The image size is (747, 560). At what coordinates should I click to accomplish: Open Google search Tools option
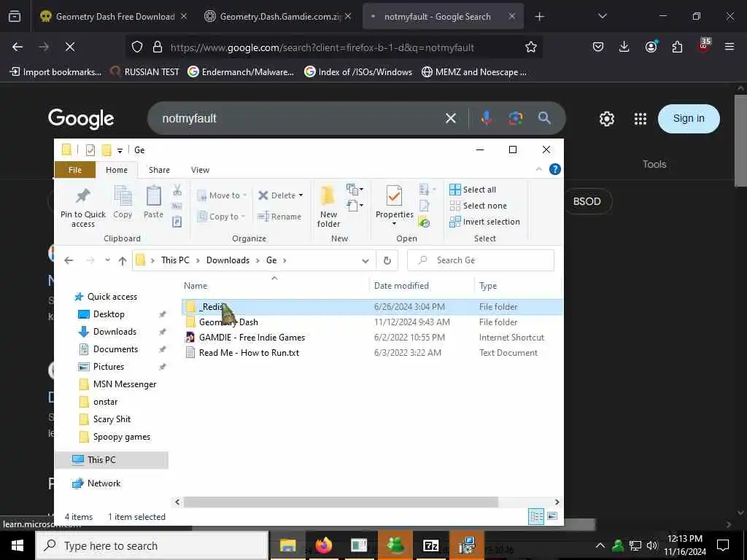(x=654, y=164)
